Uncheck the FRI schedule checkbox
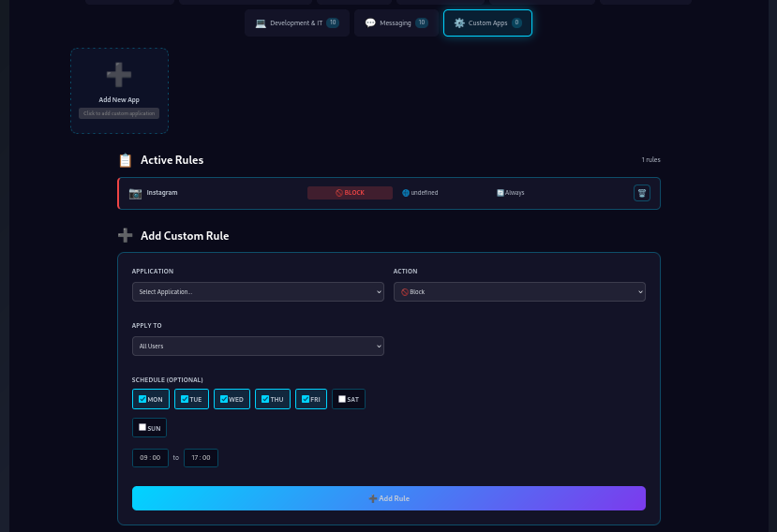This screenshot has height=532, width=777. click(305, 399)
